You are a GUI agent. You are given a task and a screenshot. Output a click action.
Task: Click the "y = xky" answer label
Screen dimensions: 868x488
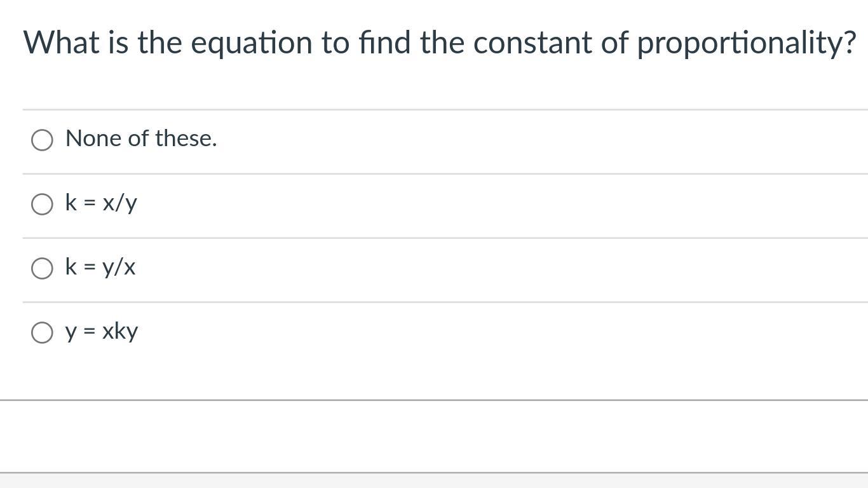pos(102,331)
